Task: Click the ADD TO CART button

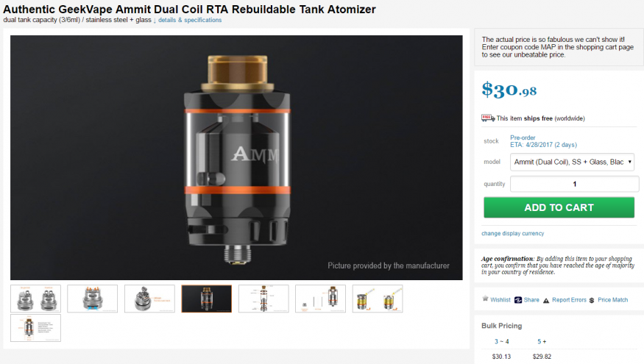Action: (559, 207)
